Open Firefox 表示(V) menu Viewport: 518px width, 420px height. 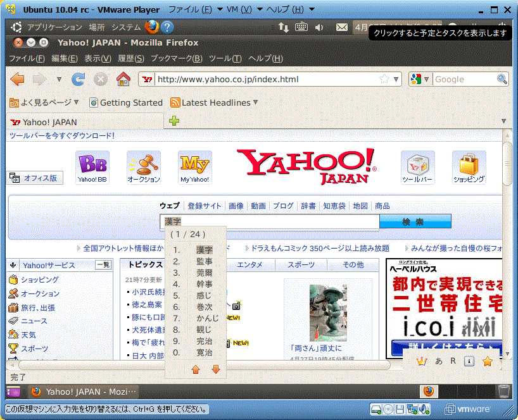pyautogui.click(x=98, y=58)
